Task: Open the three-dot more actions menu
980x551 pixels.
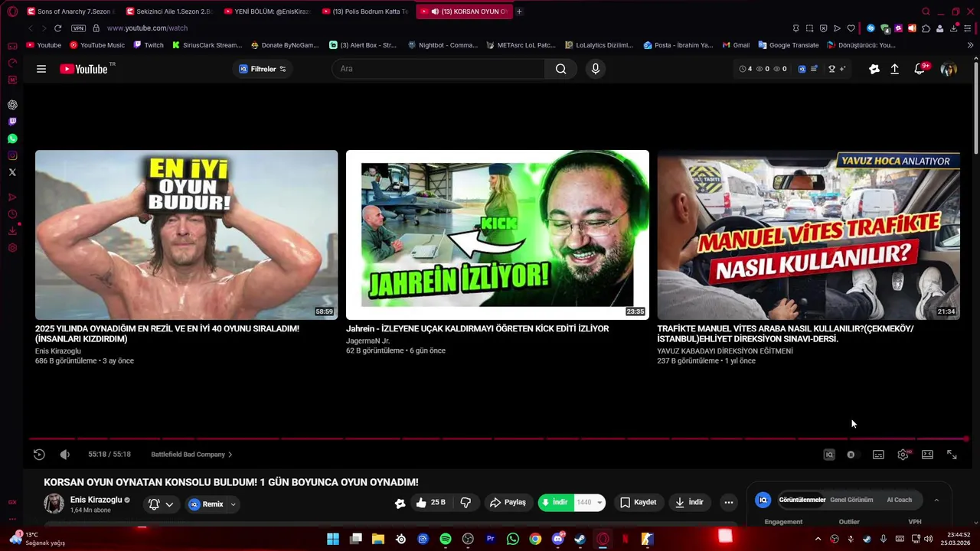Action: coord(729,503)
